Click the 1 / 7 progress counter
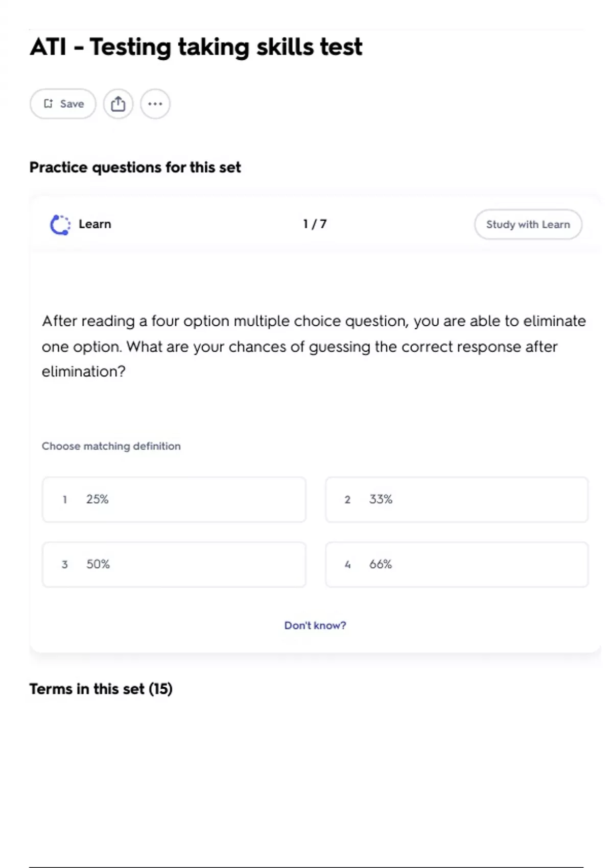This screenshot has height=868, width=613. (315, 224)
